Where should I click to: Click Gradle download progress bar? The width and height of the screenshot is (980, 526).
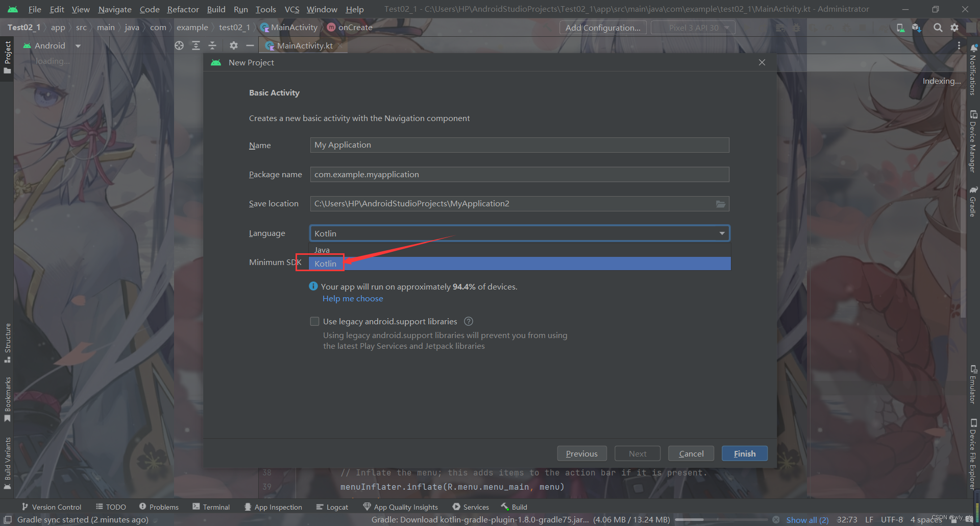coord(721,520)
